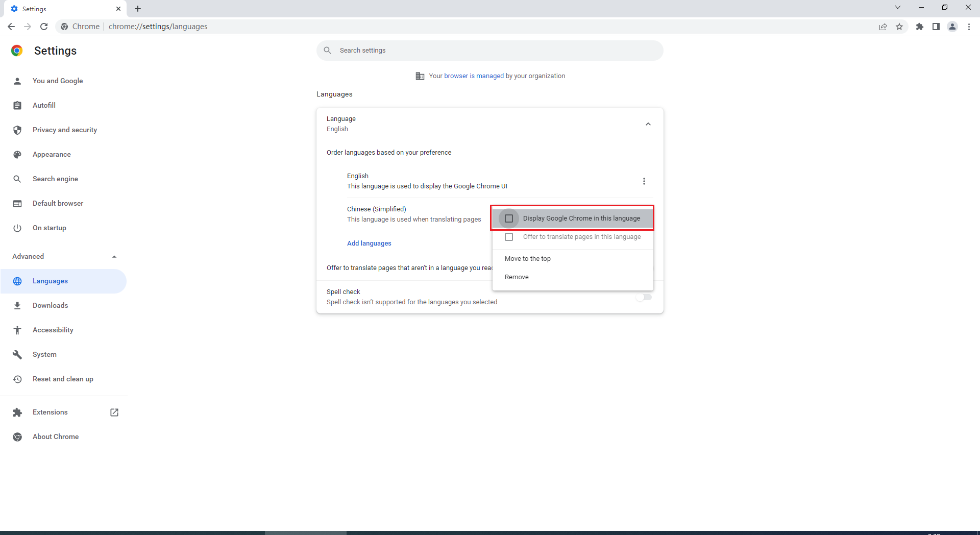Image resolution: width=980 pixels, height=535 pixels.
Task: Open the Extensions puzzle icon in toolbar
Action: [x=919, y=27]
